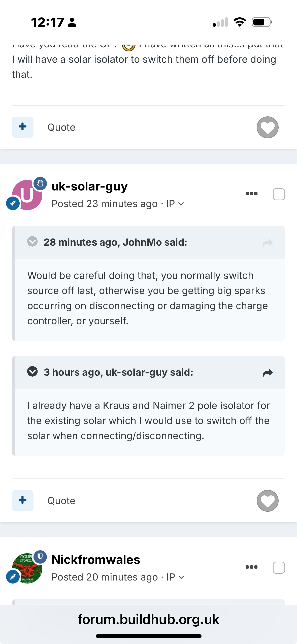The height and width of the screenshot is (644, 297).
Task: Open the uk-solar-guy profile name link
Action: [x=89, y=186]
